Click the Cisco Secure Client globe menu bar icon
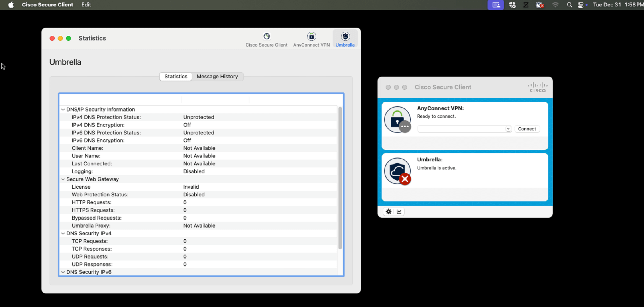 539,5
